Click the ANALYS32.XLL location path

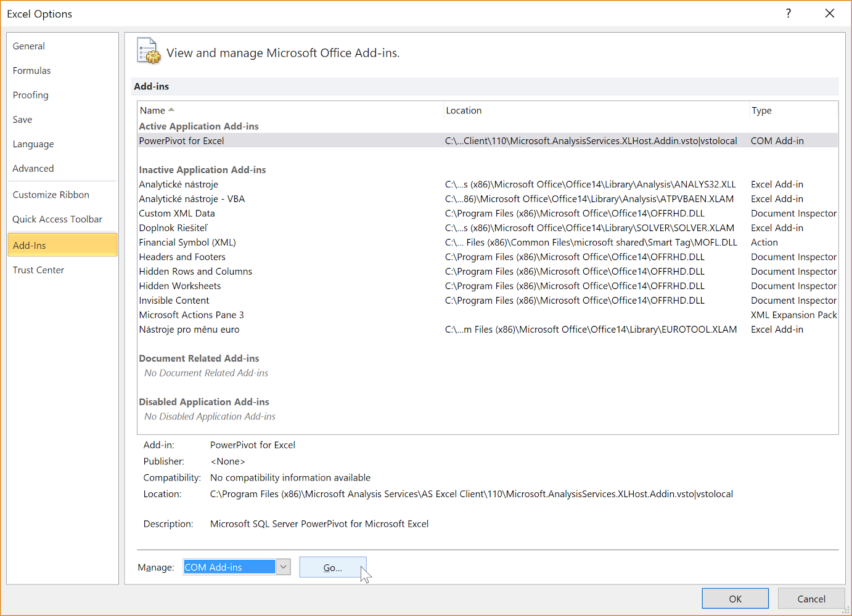pos(590,184)
